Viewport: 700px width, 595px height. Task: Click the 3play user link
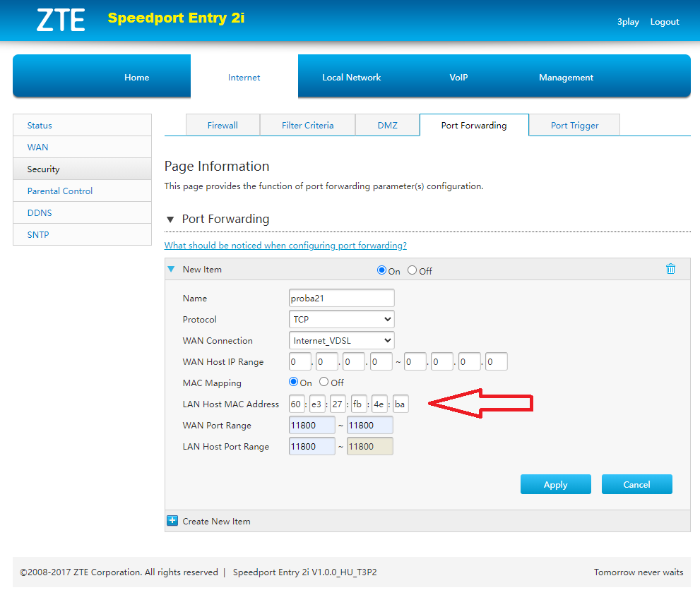pyautogui.click(x=628, y=22)
